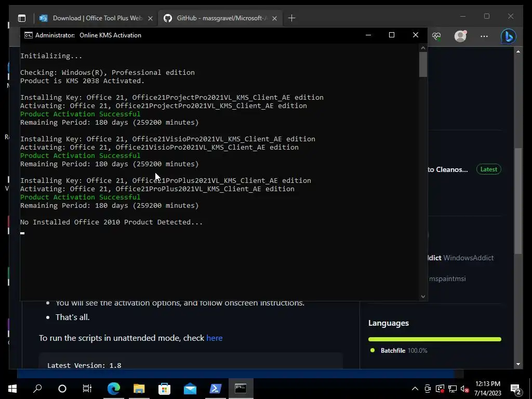The width and height of the screenshot is (532, 399).
Task: Close the GitHub massgravel tab
Action: (274, 18)
